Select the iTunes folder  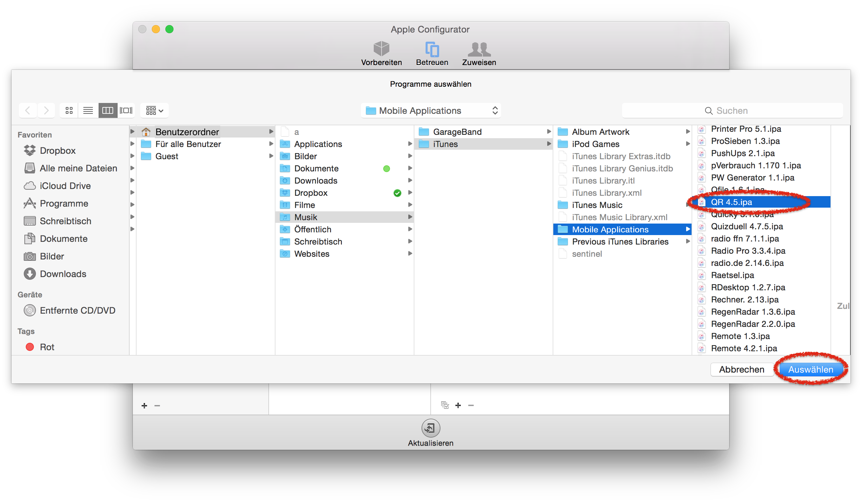click(483, 144)
